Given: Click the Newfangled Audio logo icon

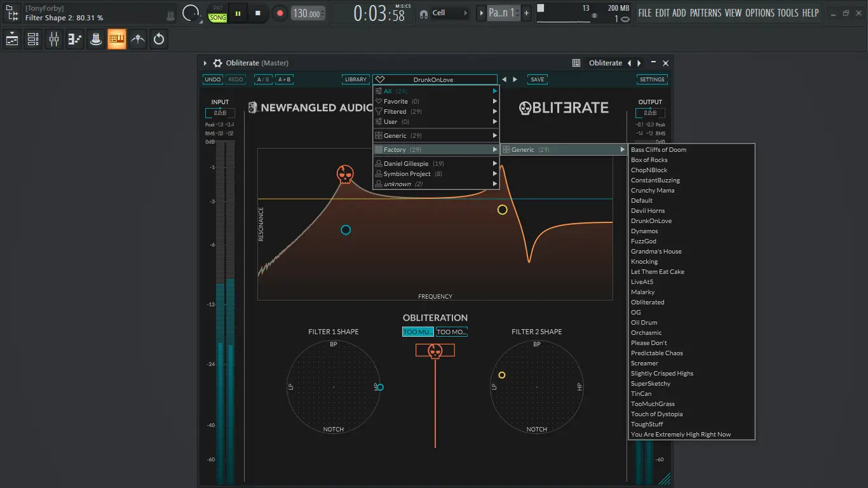Looking at the screenshot, I should pyautogui.click(x=253, y=107).
